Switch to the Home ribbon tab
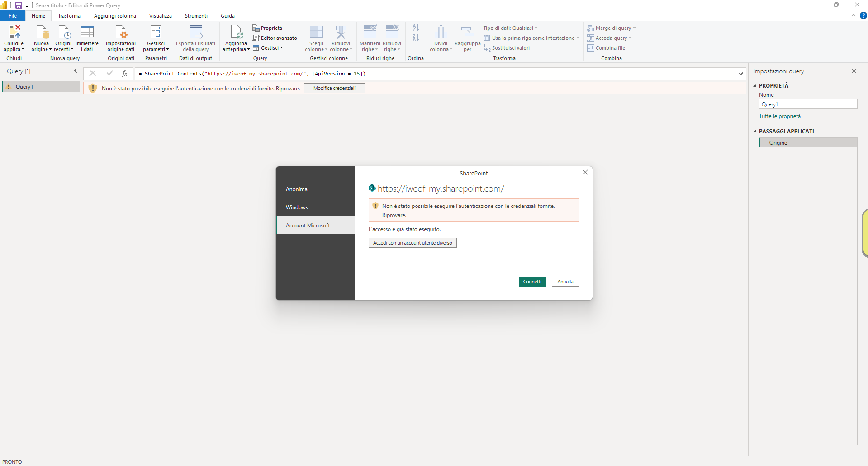This screenshot has width=868, height=466. 38,16
